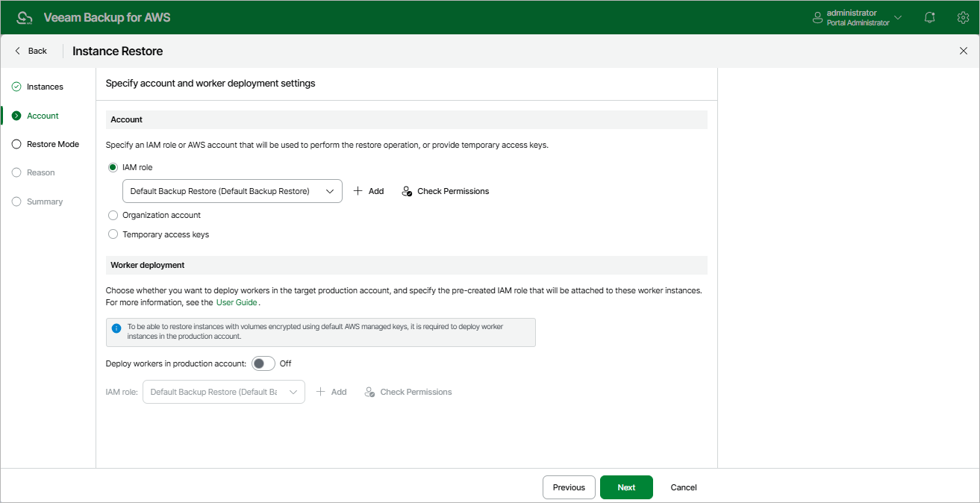Screen dimensions: 980x503
Task: Click the Previous button
Action: (569, 487)
